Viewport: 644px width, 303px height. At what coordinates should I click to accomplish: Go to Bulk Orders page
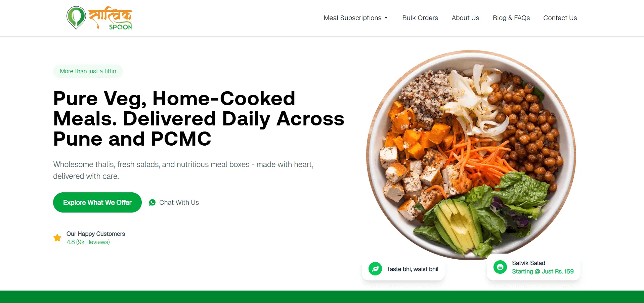pos(420,18)
